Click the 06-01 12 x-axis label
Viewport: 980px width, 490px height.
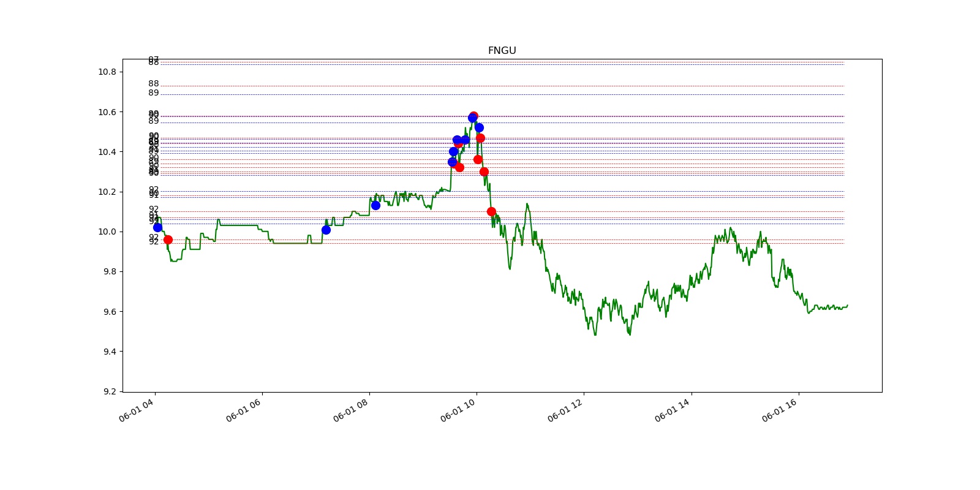coord(565,410)
